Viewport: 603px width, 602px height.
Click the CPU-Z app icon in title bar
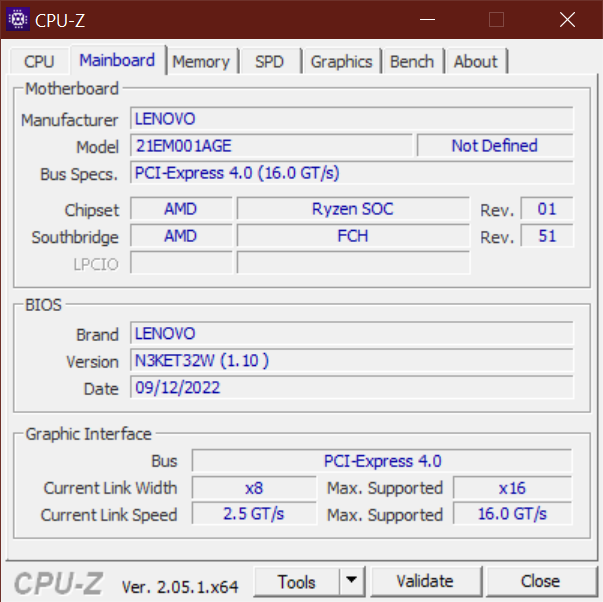tap(18, 19)
